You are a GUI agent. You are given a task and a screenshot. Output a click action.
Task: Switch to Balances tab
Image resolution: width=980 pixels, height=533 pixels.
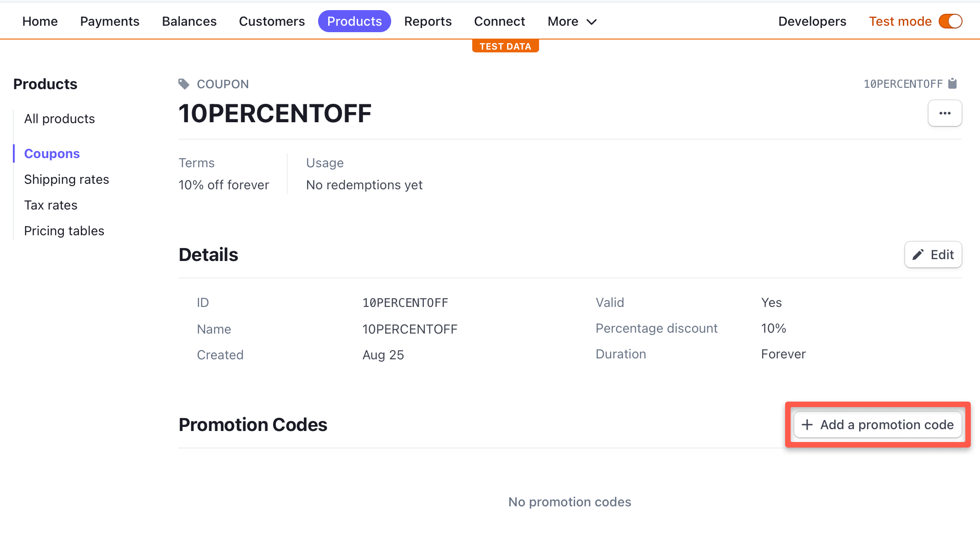189,21
